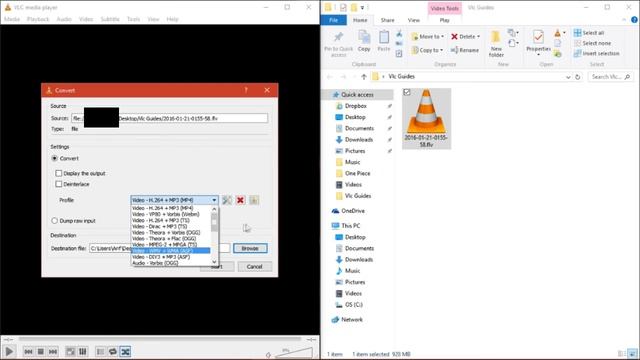The height and width of the screenshot is (360, 640).
Task: Toggle the playlist icon in VLC
Action: tap(100, 351)
